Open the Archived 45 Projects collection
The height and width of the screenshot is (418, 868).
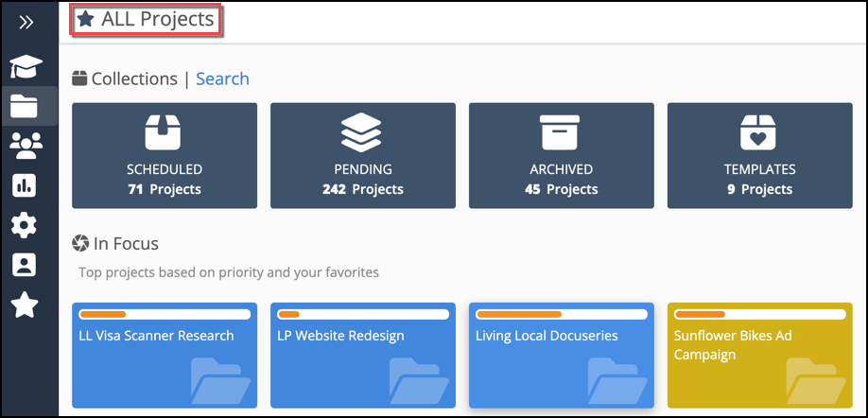coord(562,155)
